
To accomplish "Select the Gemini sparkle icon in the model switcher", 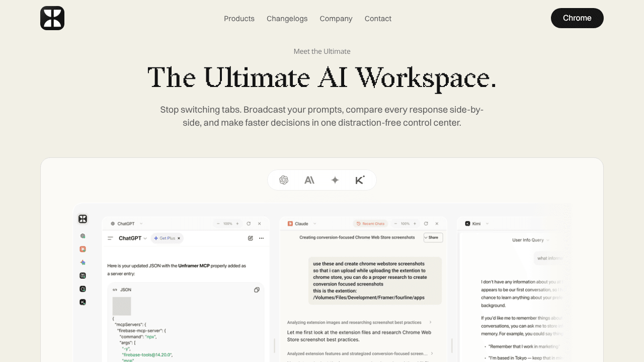I will coord(335,180).
